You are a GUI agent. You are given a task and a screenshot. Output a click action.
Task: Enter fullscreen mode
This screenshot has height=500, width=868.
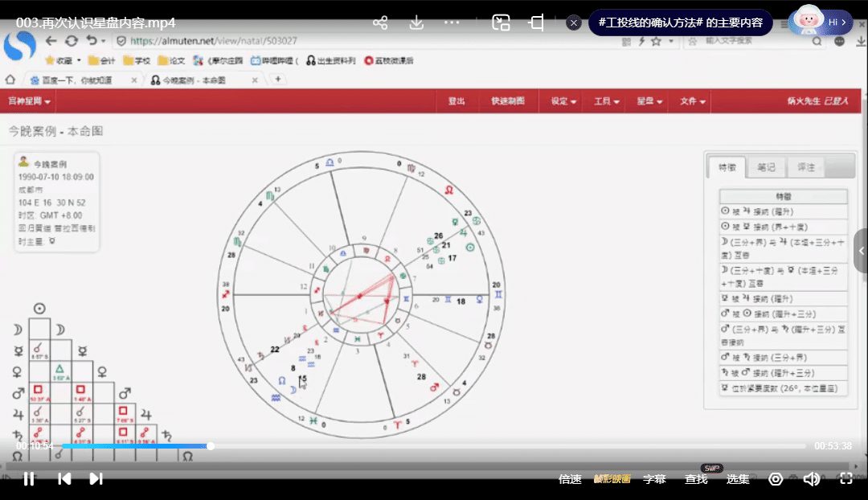pos(845,479)
